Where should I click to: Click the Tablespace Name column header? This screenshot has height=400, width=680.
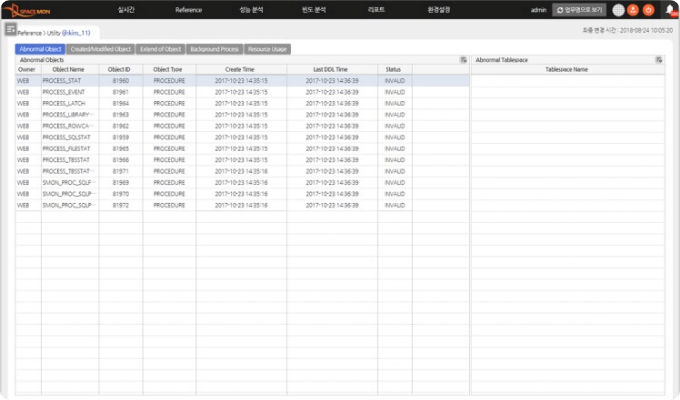point(567,69)
